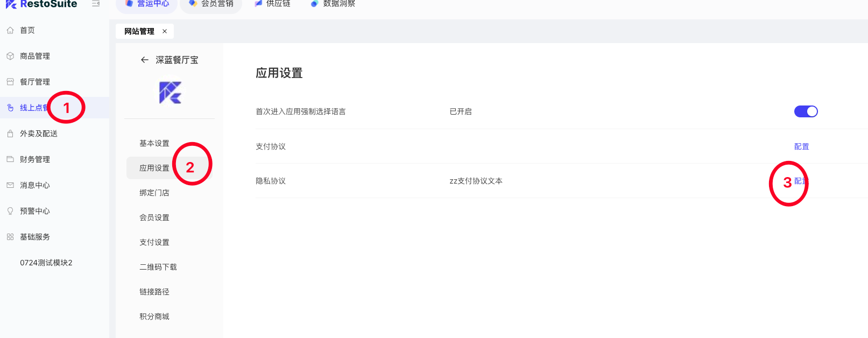
Task: Close the 网站管理 tab
Action: coord(165,31)
